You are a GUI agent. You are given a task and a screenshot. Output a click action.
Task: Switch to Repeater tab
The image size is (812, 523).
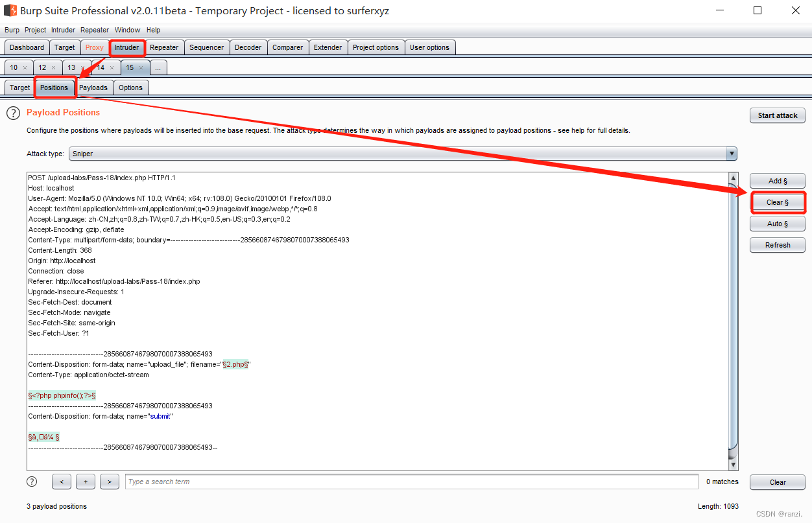click(164, 47)
